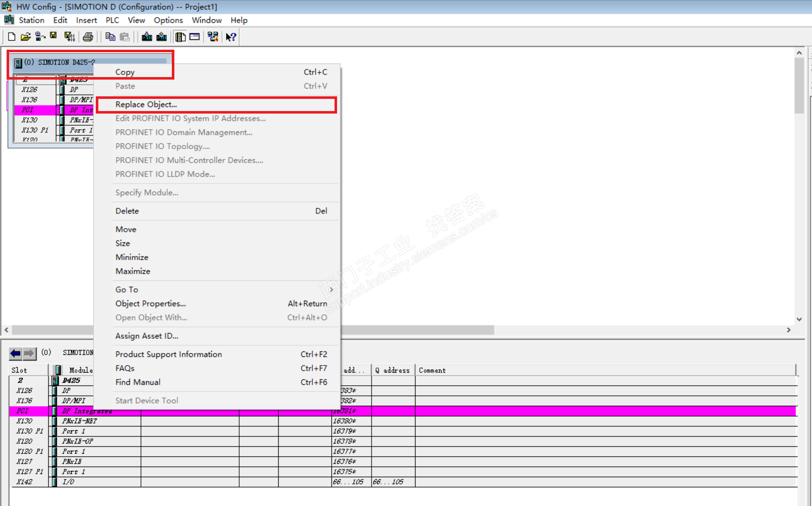Screen dimensions: 812x506
Task: Click the New station toolbar icon
Action: pos(11,37)
